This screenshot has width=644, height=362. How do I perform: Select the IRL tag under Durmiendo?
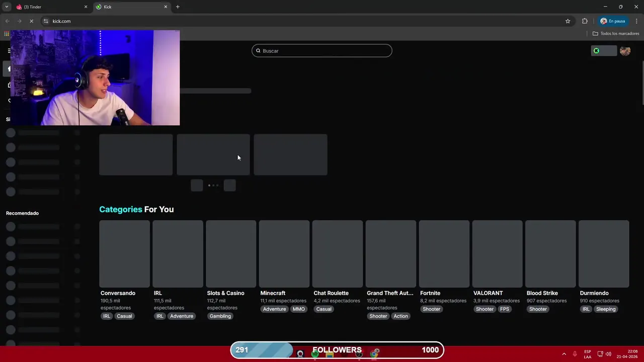pyautogui.click(x=586, y=309)
